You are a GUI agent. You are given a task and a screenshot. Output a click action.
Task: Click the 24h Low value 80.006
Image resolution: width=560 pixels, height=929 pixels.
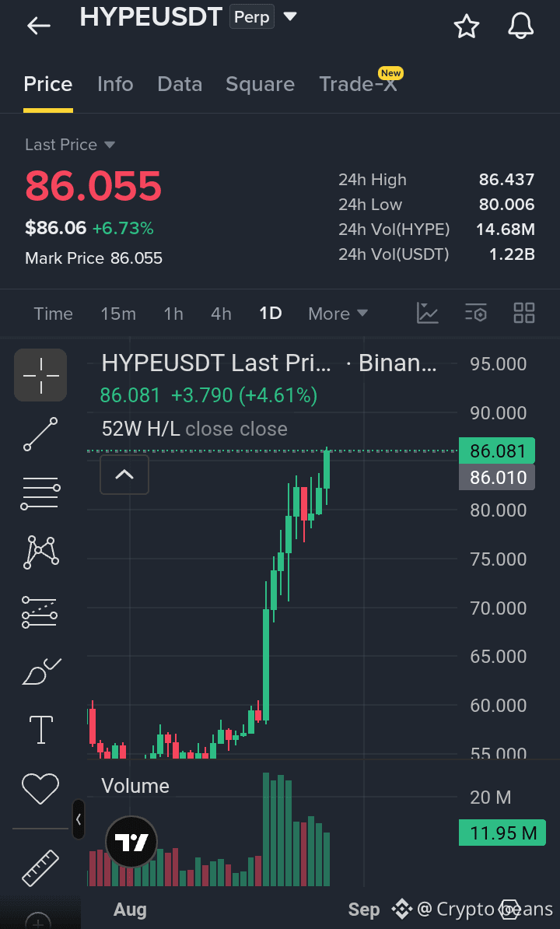[507, 205]
